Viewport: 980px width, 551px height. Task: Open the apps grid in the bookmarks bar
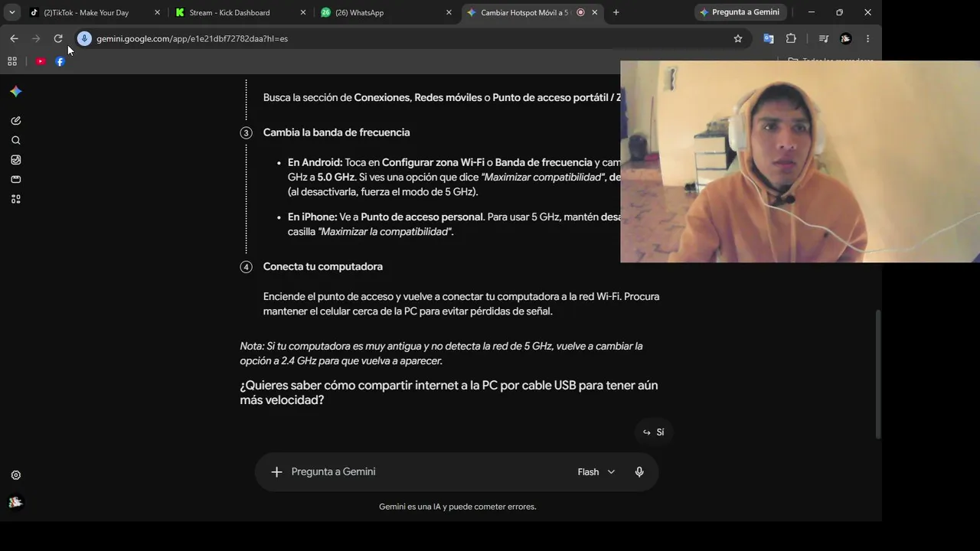pyautogui.click(x=12, y=61)
